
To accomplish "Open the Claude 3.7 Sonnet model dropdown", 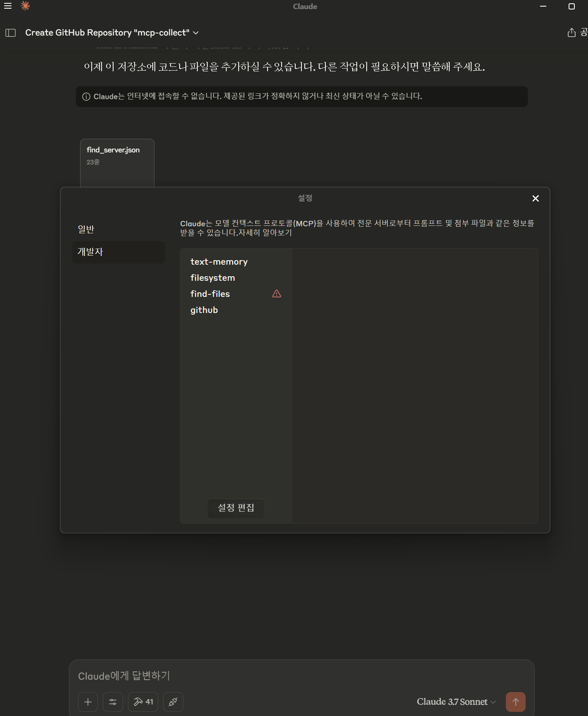I will (456, 702).
